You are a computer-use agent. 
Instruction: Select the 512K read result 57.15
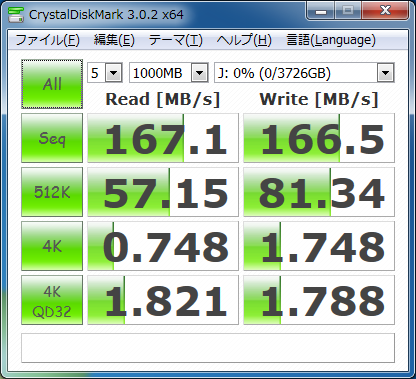click(163, 192)
